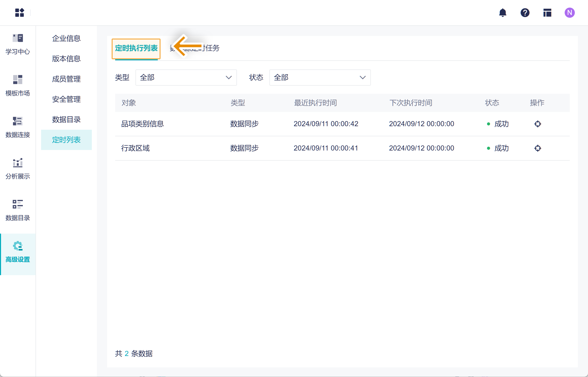Open the user avatar N menu

(569, 13)
